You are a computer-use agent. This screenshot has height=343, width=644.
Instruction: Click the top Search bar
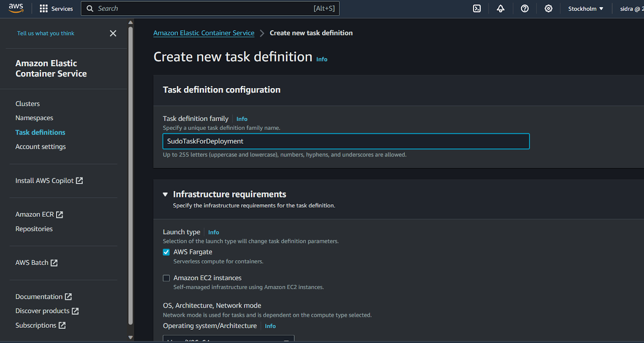click(x=210, y=8)
